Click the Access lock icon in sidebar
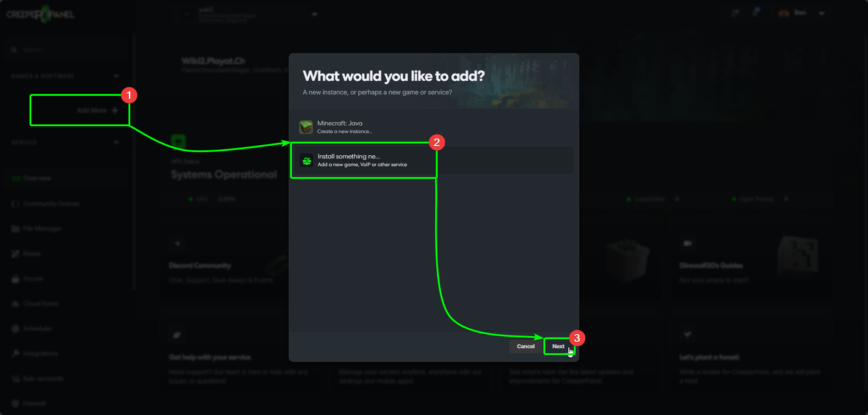 (15, 278)
